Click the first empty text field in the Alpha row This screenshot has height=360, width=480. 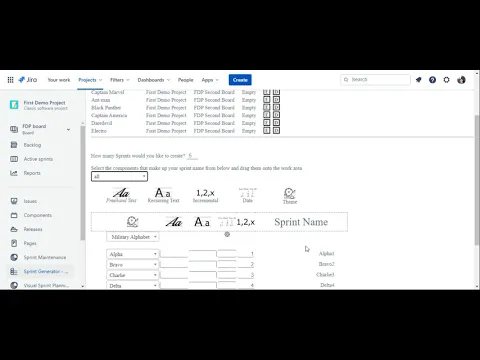click(174, 254)
